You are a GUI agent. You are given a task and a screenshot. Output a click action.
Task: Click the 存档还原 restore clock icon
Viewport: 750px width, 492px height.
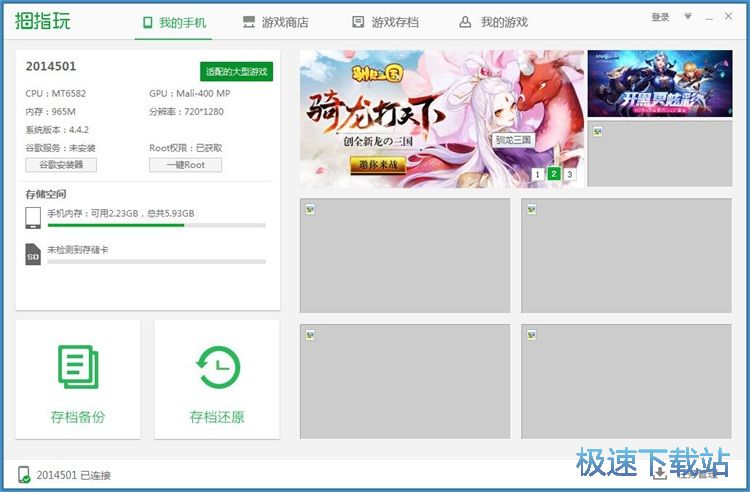pos(218,367)
